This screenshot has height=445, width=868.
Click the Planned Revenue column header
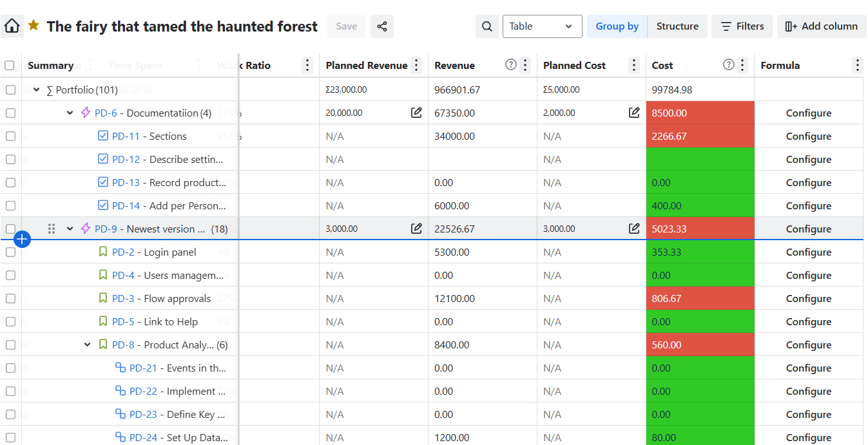pos(366,65)
